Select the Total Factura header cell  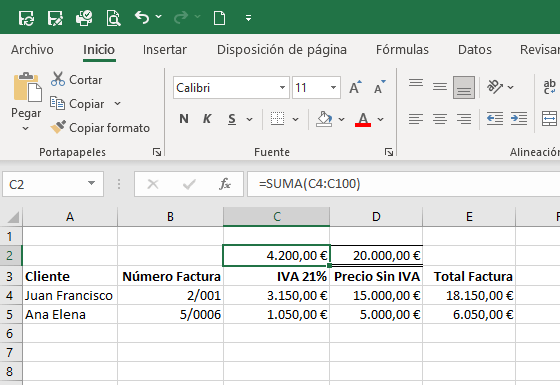469,276
